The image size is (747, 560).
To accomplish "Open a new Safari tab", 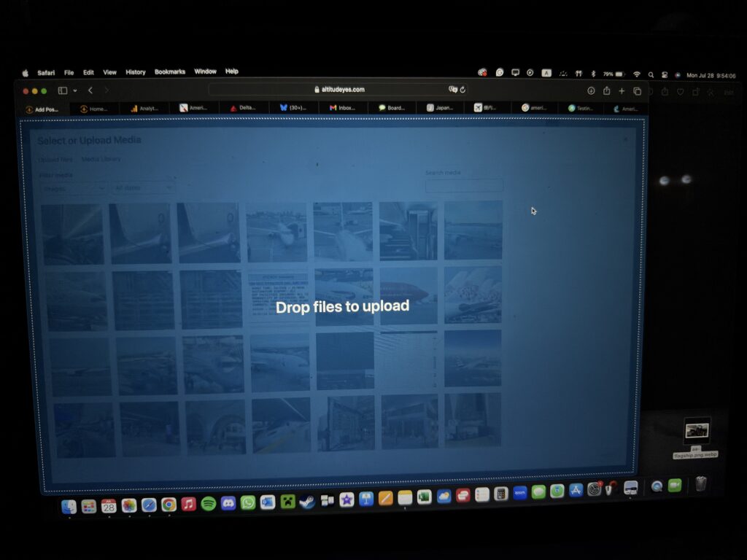I will pos(622,91).
